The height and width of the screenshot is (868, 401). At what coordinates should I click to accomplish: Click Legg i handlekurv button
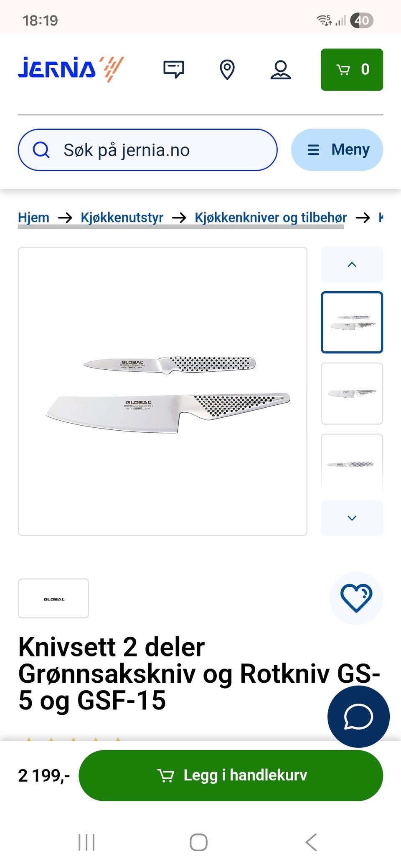231,775
